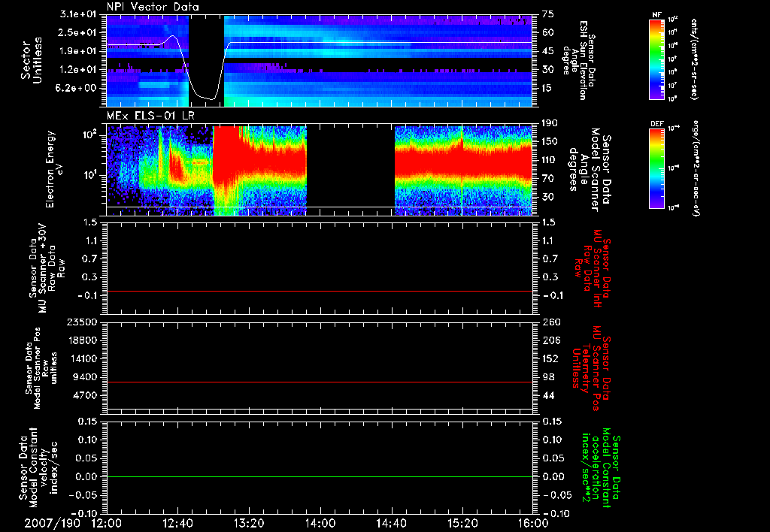Click the 260 telemetry axis value
The image size is (770, 532).
click(551, 322)
